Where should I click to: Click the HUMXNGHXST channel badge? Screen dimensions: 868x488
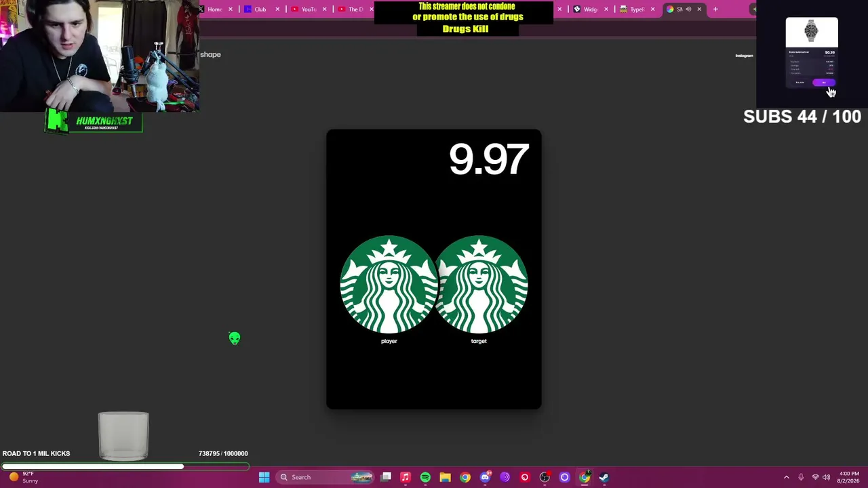point(94,121)
